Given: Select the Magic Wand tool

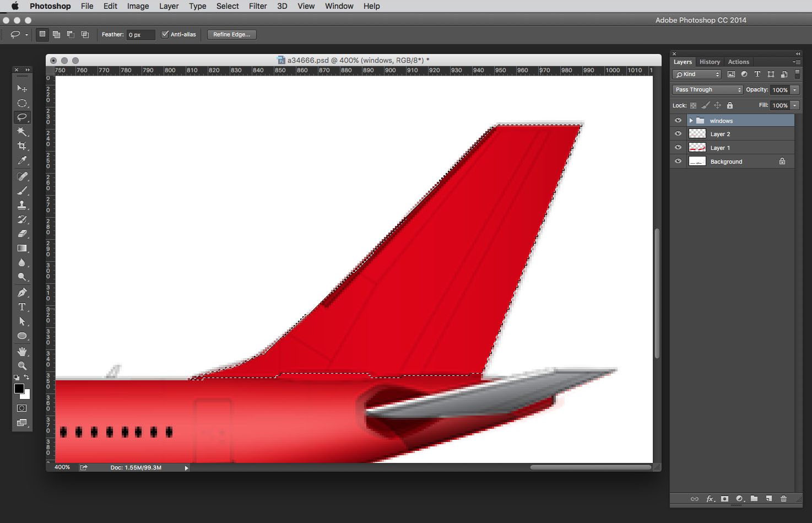Looking at the screenshot, I should pos(22,132).
